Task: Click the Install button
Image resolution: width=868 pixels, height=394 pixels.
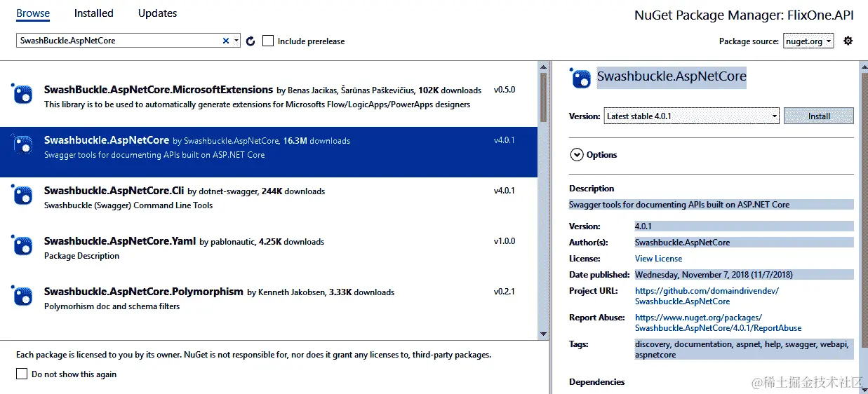Action: (819, 116)
